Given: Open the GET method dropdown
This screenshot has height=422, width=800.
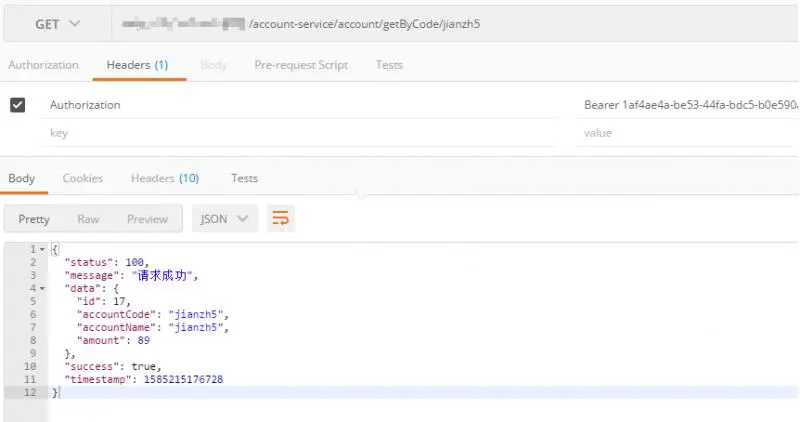Looking at the screenshot, I should pos(57,24).
